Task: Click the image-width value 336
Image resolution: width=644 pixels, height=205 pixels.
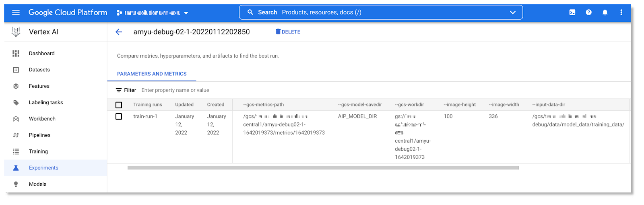Action: click(x=493, y=116)
